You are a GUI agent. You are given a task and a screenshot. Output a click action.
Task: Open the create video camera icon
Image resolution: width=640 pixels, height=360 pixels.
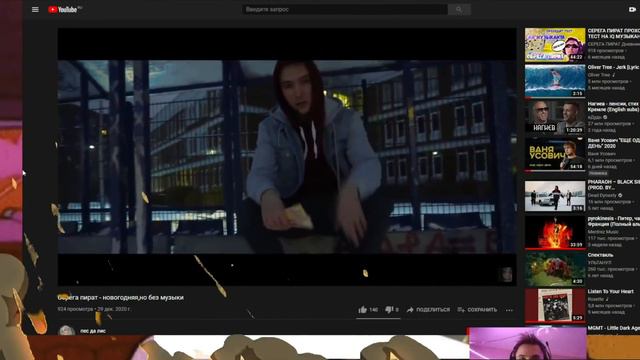[632, 9]
